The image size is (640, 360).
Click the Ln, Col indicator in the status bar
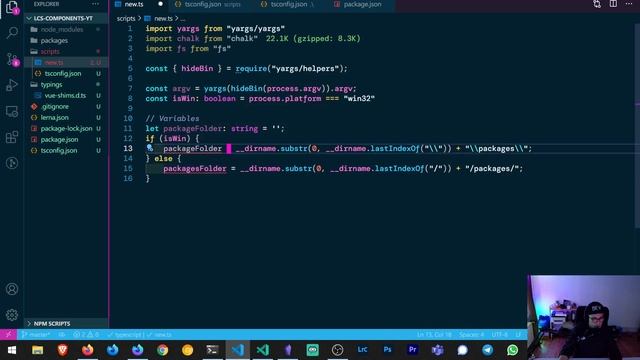(x=434, y=335)
